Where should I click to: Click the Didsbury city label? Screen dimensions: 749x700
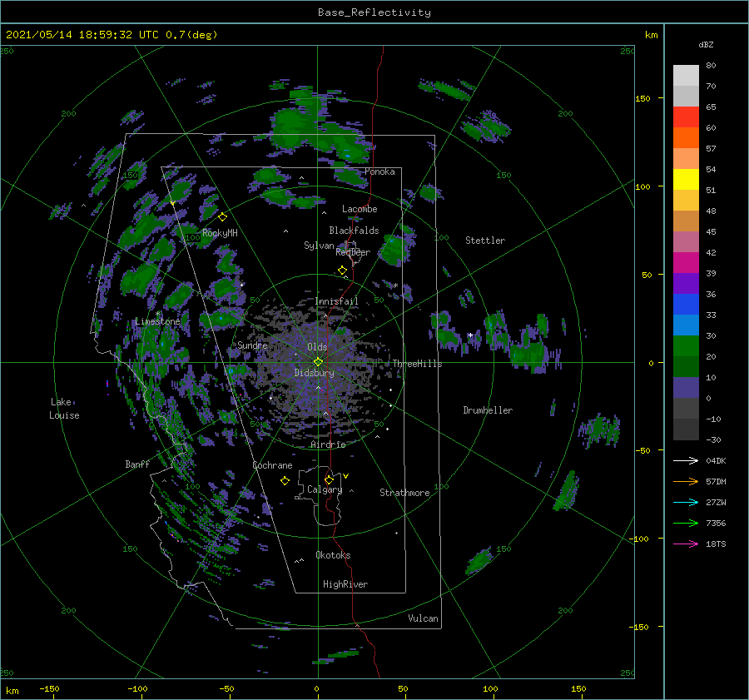[x=314, y=373]
